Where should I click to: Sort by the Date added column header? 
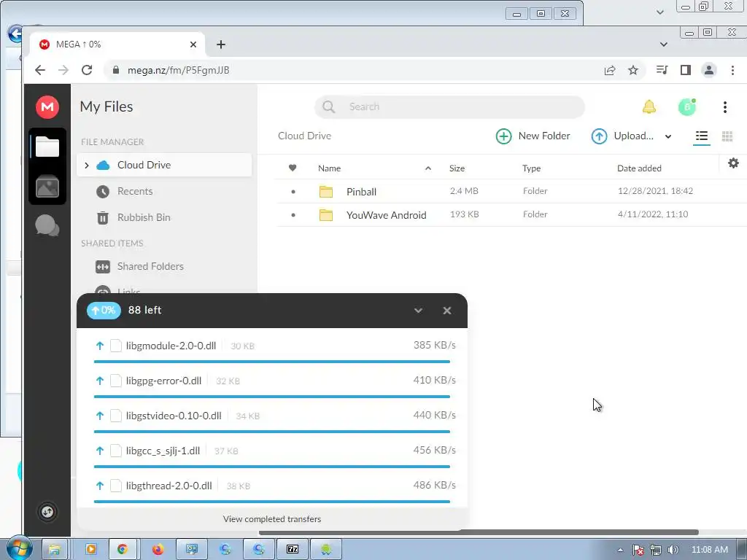click(639, 168)
